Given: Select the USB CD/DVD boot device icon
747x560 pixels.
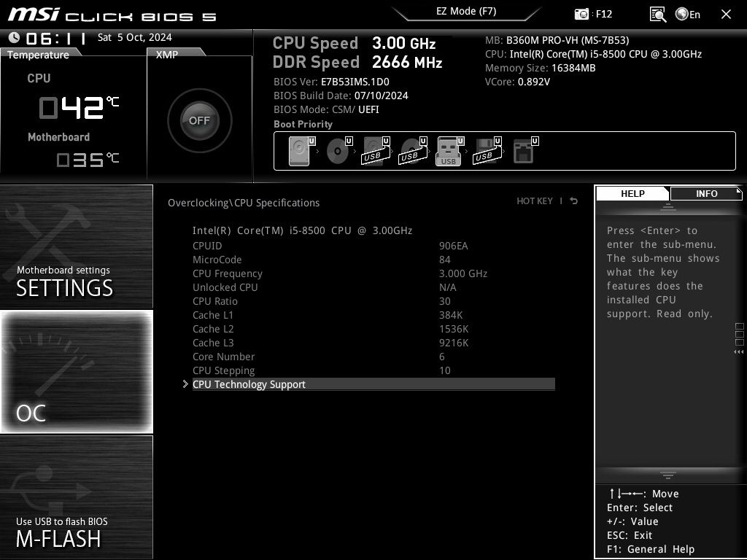Looking at the screenshot, I should (x=413, y=150).
